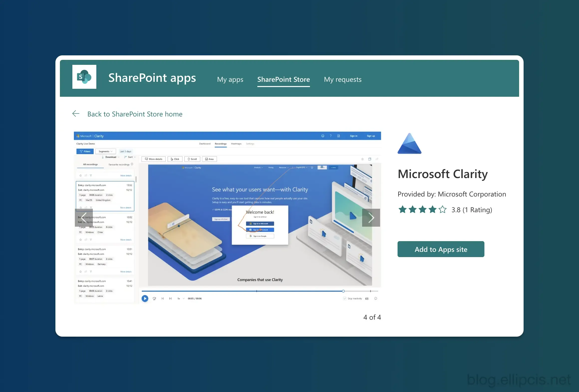Select the Filters icon in the Clarity demo
Viewport: 579px width, 392px height.
pyautogui.click(x=81, y=151)
